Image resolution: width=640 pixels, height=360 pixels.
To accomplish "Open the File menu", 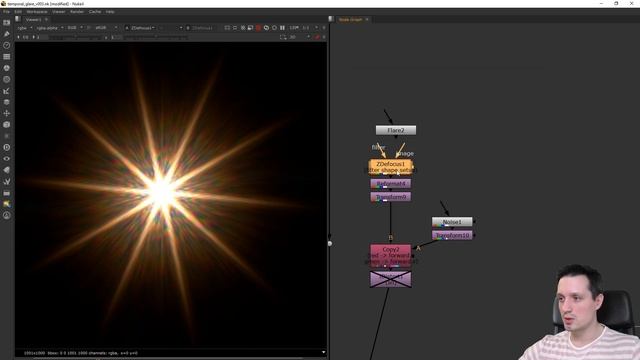I will point(7,12).
